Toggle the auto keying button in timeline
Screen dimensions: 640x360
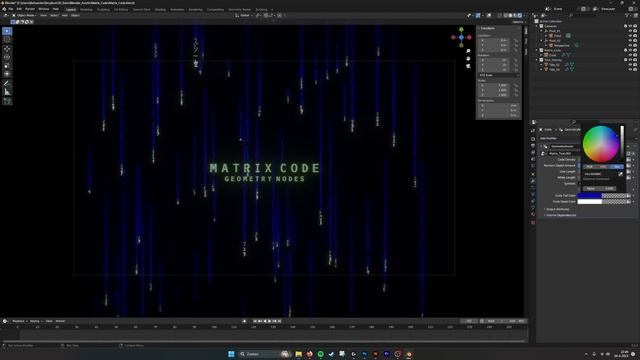(244, 321)
